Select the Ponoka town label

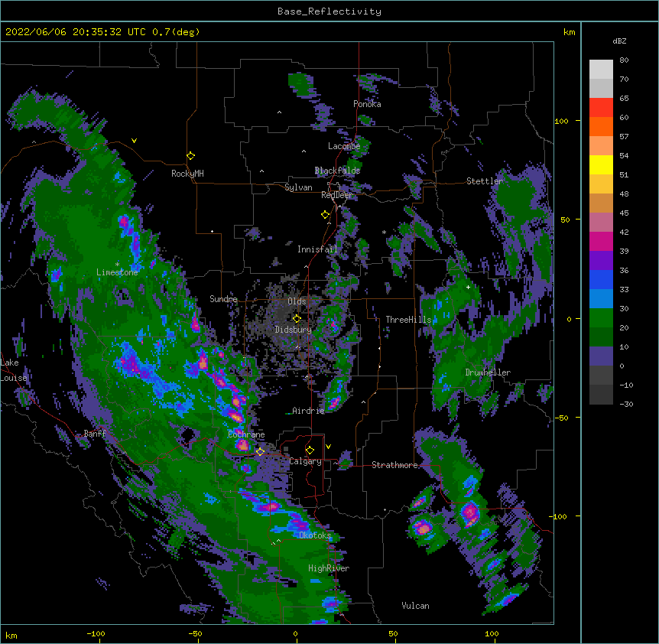(x=367, y=104)
